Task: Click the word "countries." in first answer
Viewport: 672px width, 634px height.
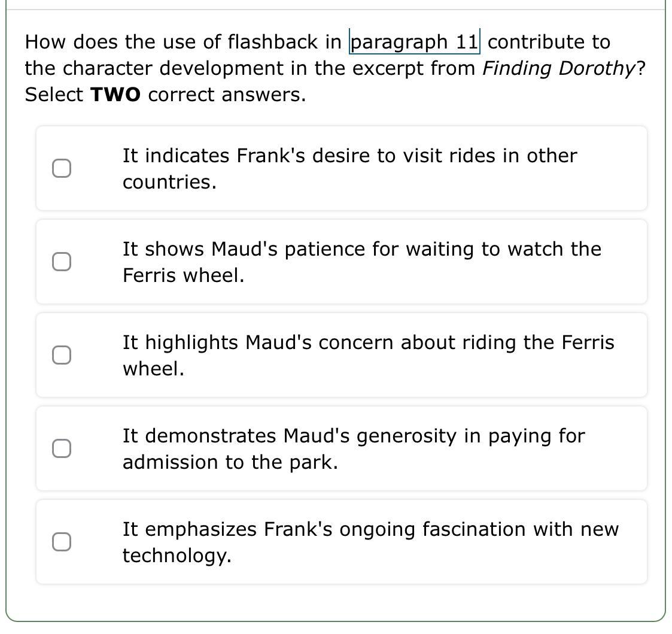Action: pos(169,183)
